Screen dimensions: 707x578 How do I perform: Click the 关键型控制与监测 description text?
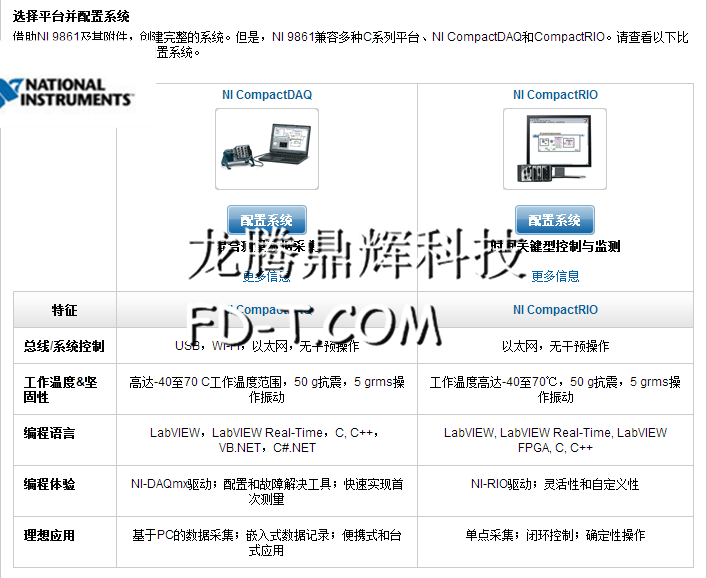[569, 246]
